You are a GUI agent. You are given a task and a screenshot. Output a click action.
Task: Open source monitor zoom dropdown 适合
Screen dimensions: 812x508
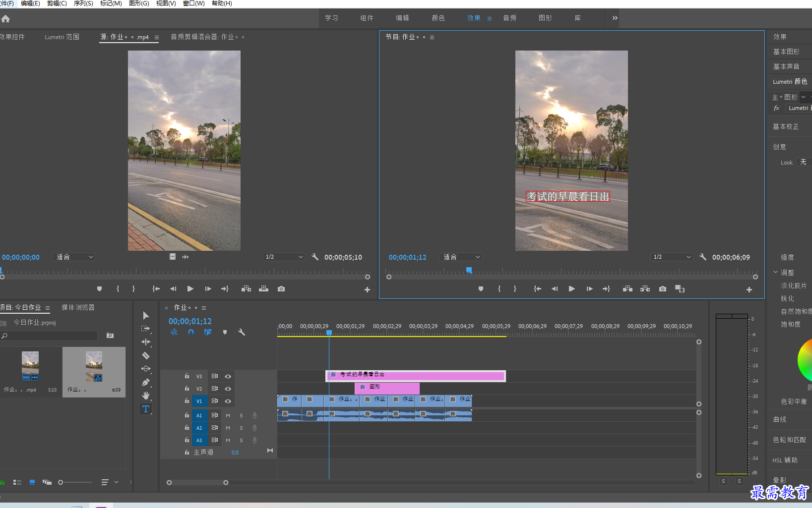coord(74,257)
